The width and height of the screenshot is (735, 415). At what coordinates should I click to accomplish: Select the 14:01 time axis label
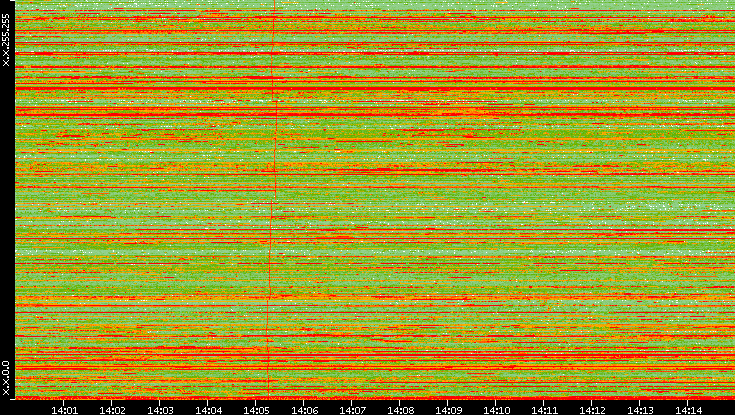64,410
